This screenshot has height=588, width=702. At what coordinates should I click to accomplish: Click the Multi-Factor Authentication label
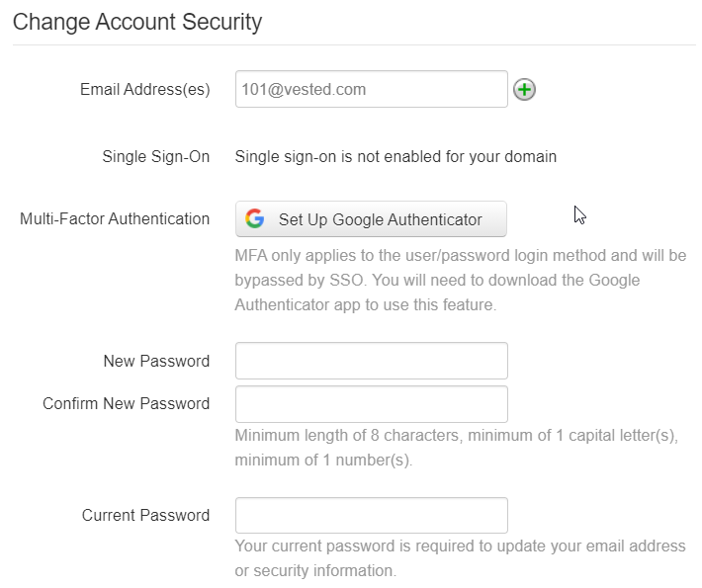pos(115,218)
